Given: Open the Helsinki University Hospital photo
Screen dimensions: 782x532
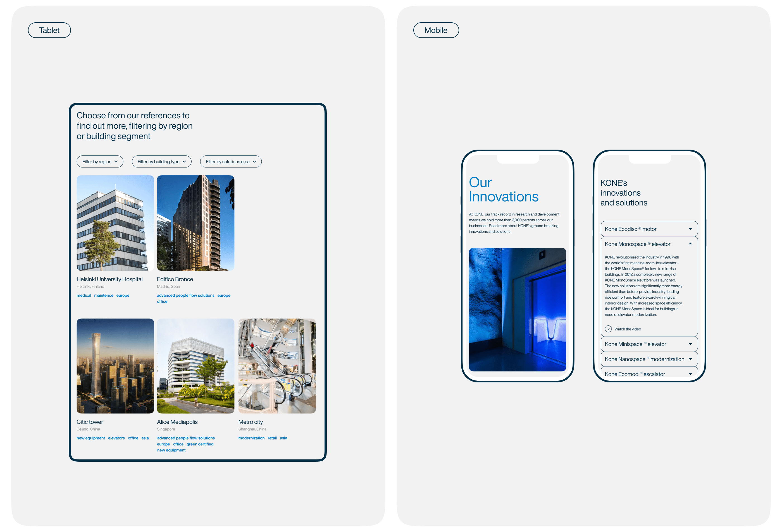Looking at the screenshot, I should pos(115,223).
